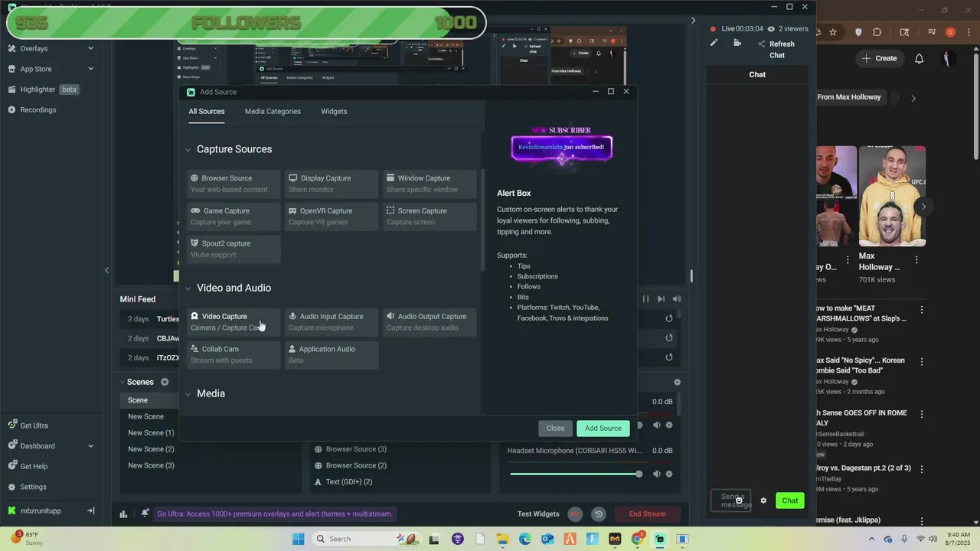Click the Send a message input field
Viewport: 980px width, 551px height.
730,500
